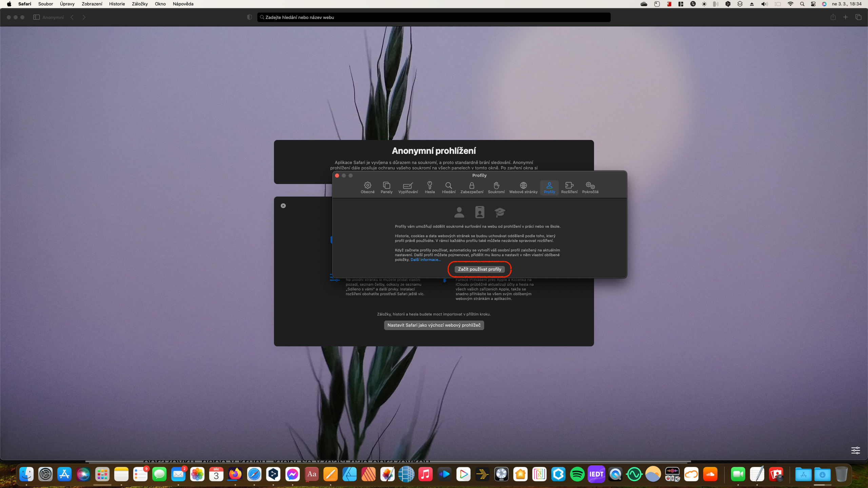Open the Rozšíření extensions tab
This screenshot has height=488, width=868.
569,187
